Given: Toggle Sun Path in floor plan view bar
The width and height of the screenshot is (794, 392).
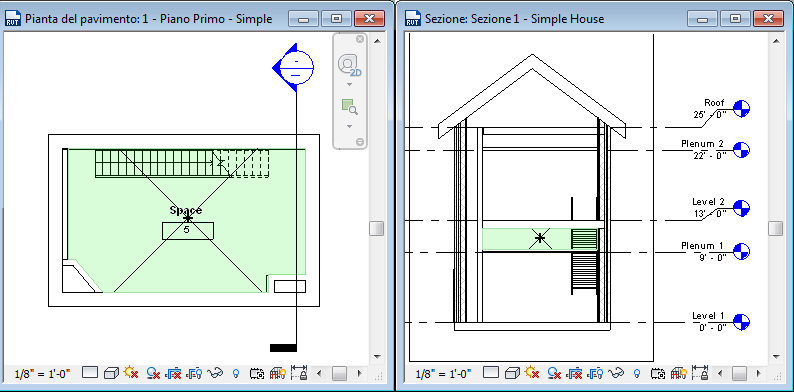Looking at the screenshot, I should (x=131, y=373).
